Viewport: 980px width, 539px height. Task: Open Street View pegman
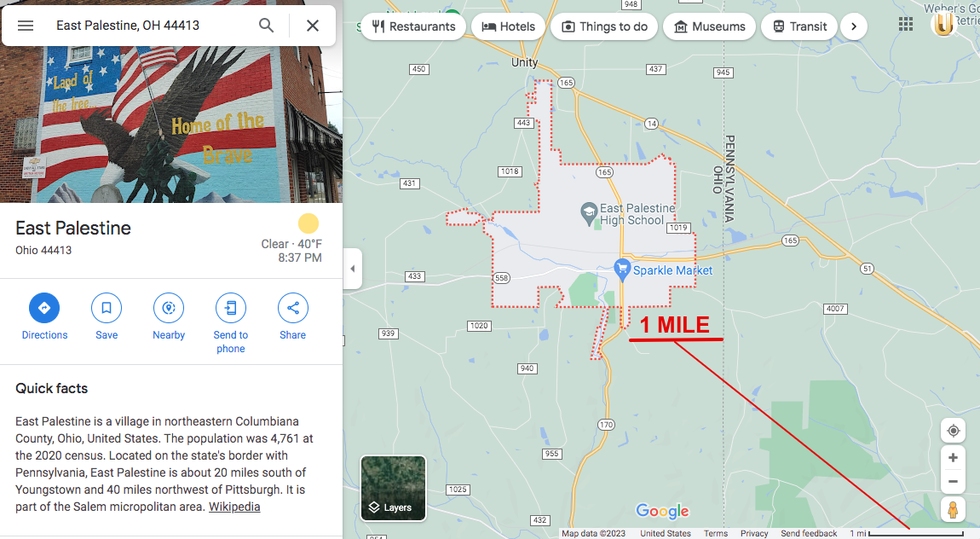click(x=953, y=510)
